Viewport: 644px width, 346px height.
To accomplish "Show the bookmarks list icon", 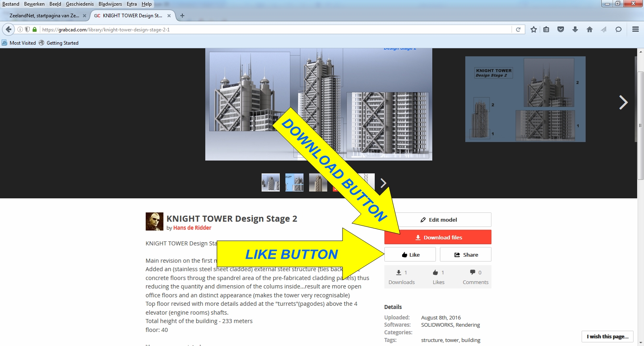I will 546,29.
